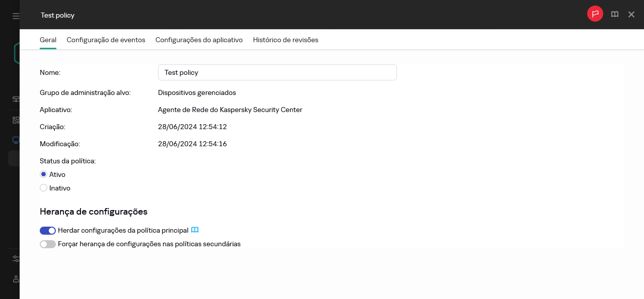
Task: Toggle Herdar configurações da política principal
Action: coord(48,231)
